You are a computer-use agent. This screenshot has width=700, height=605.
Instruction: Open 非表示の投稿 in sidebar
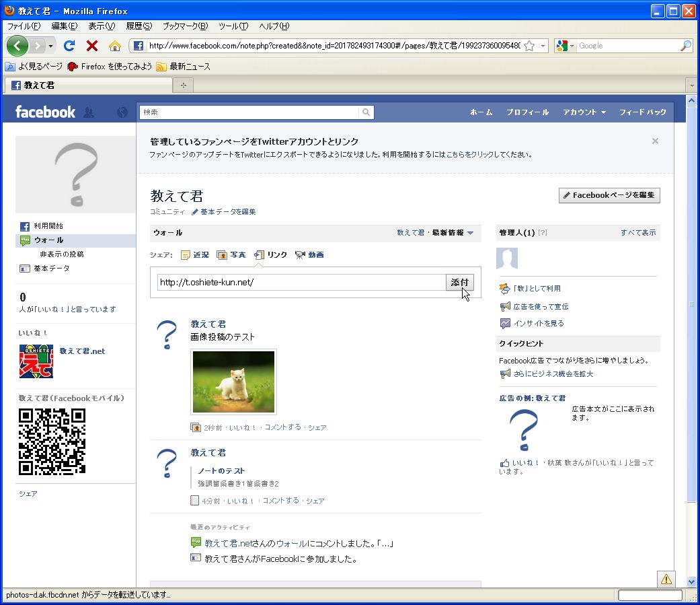(62, 254)
